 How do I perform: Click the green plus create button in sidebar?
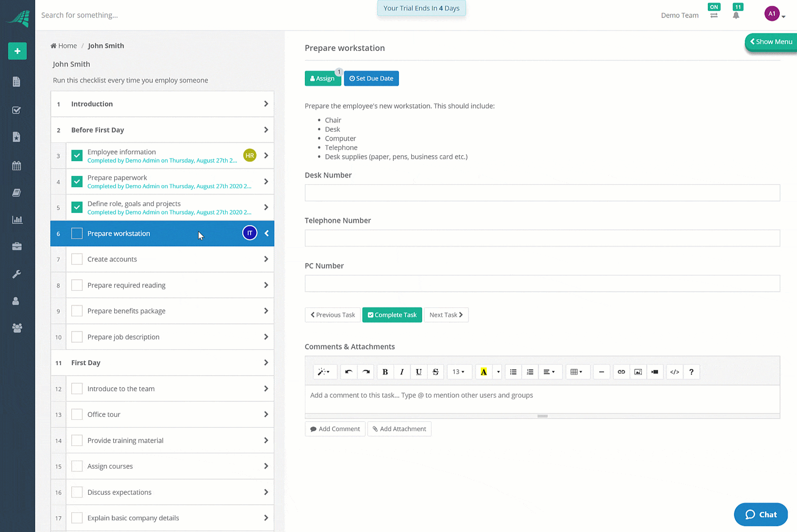[x=17, y=51]
